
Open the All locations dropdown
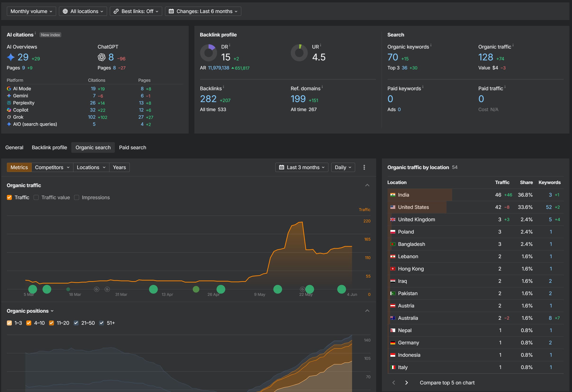83,11
